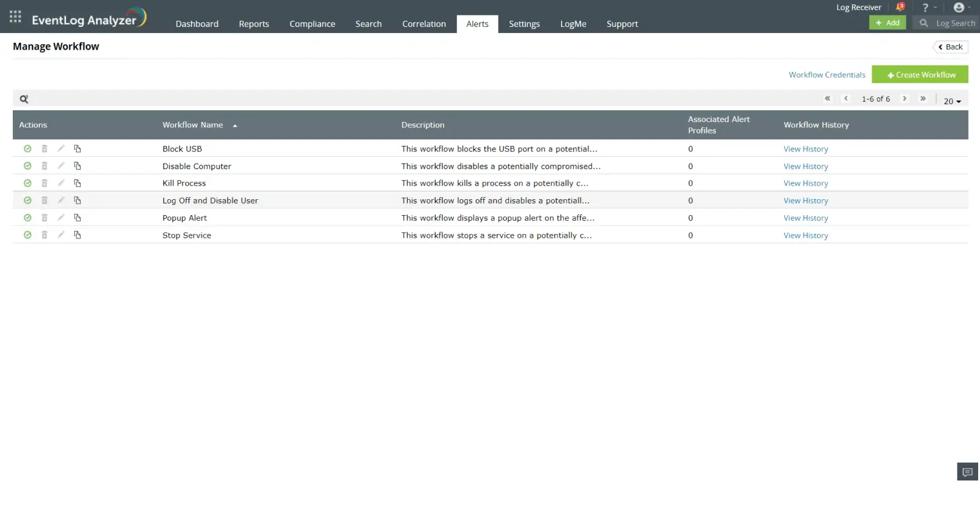Open the LogMe tab
Screen dimensions: 980x505
[x=573, y=24]
